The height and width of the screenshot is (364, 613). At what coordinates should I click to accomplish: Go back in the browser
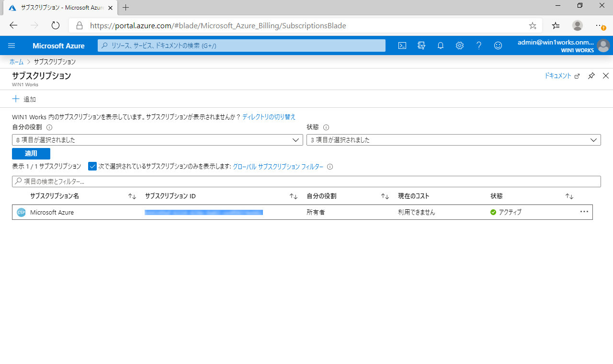(x=13, y=25)
